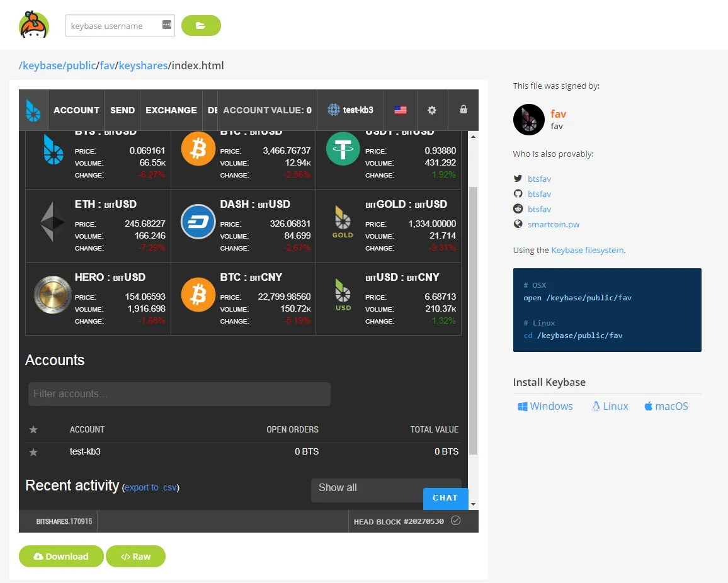This screenshot has height=583, width=728.
Task: Click Bitcoin icon in BTC:bitCNY card
Action: click(x=198, y=295)
